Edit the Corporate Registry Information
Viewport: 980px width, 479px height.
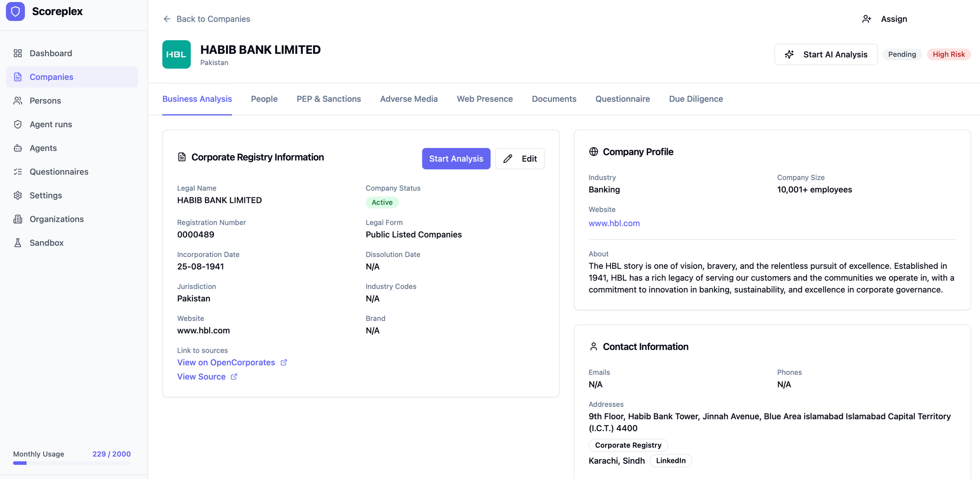coord(520,159)
